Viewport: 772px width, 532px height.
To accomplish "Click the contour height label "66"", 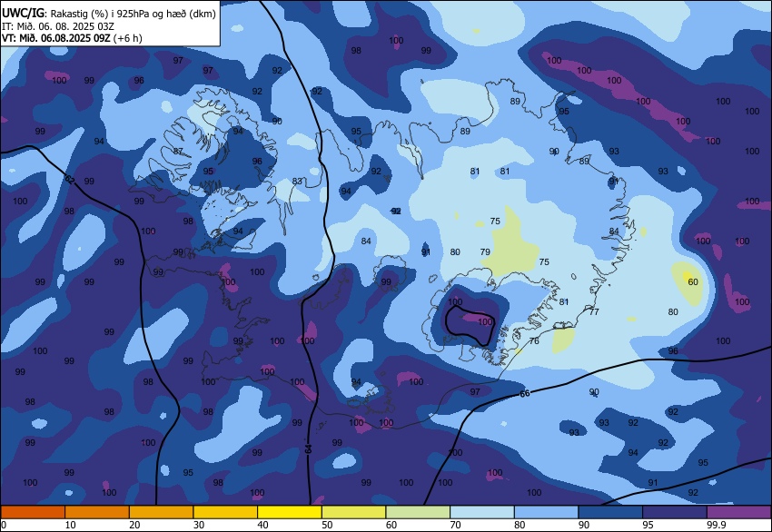I will tap(525, 394).
